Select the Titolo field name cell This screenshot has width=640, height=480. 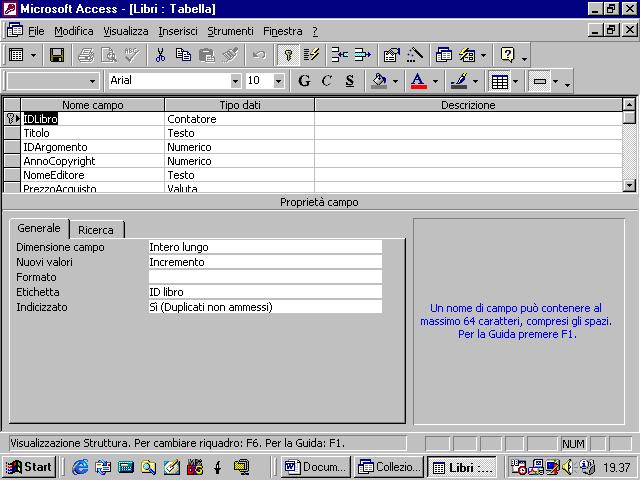click(x=93, y=133)
